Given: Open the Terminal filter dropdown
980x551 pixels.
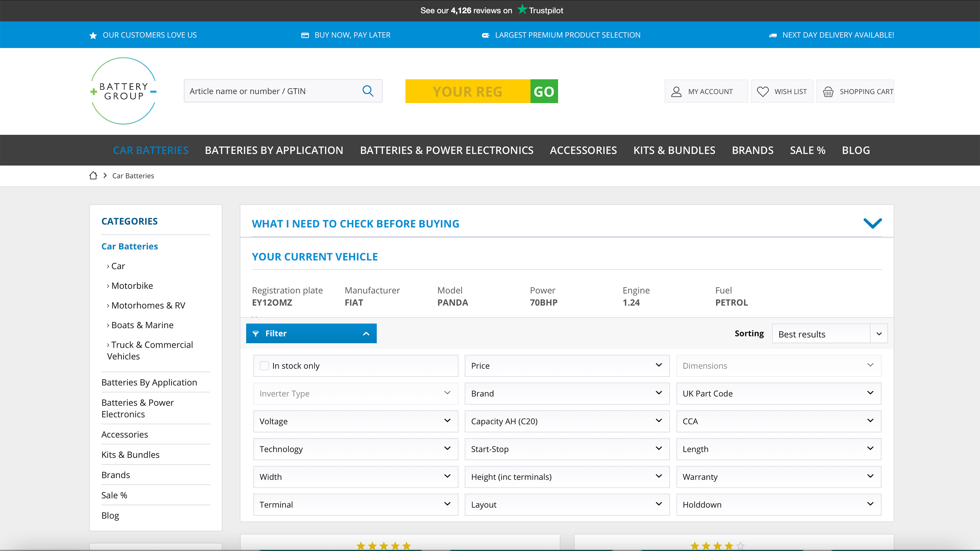Looking at the screenshot, I should tap(355, 504).
